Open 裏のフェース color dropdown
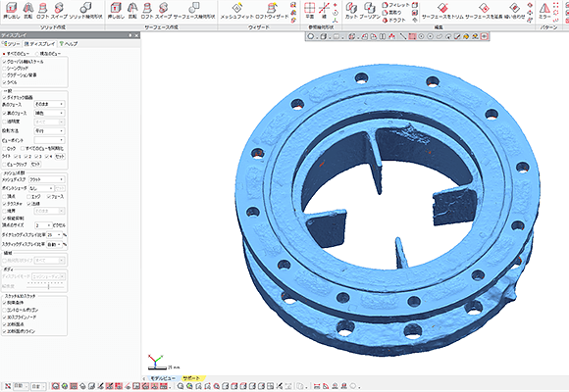 49,113
